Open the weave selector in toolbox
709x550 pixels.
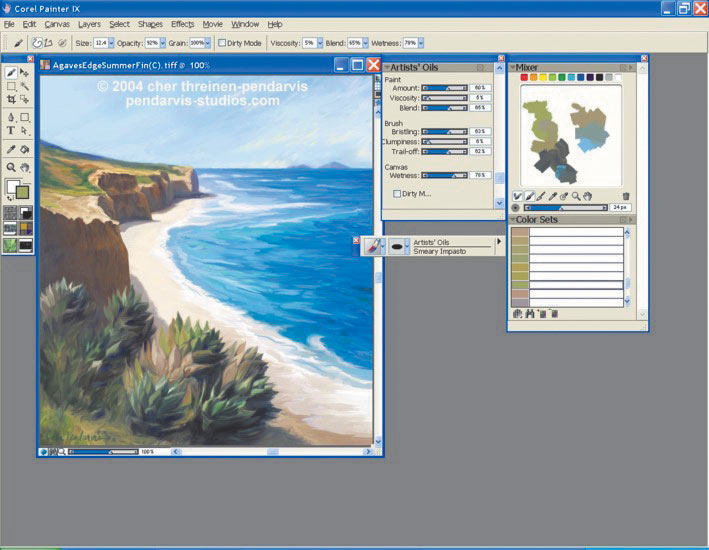[26, 228]
